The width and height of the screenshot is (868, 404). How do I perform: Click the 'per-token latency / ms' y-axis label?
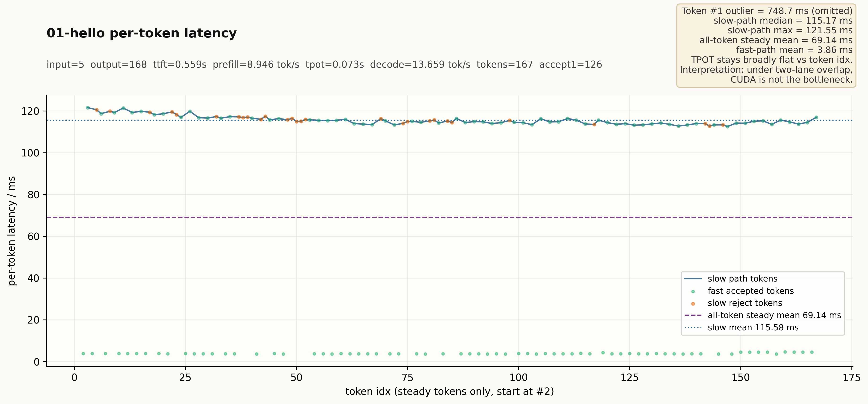[x=12, y=231]
